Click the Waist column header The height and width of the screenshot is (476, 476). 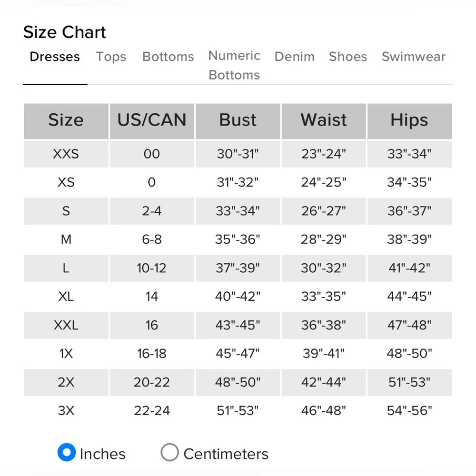click(x=324, y=120)
